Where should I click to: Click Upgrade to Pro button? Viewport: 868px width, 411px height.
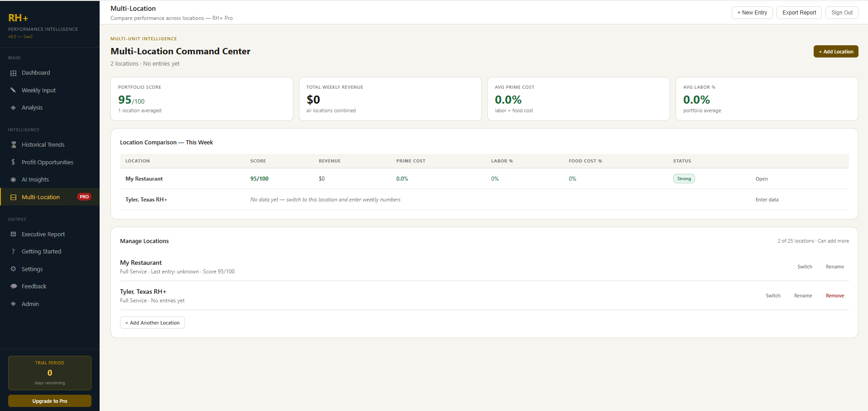click(x=50, y=401)
